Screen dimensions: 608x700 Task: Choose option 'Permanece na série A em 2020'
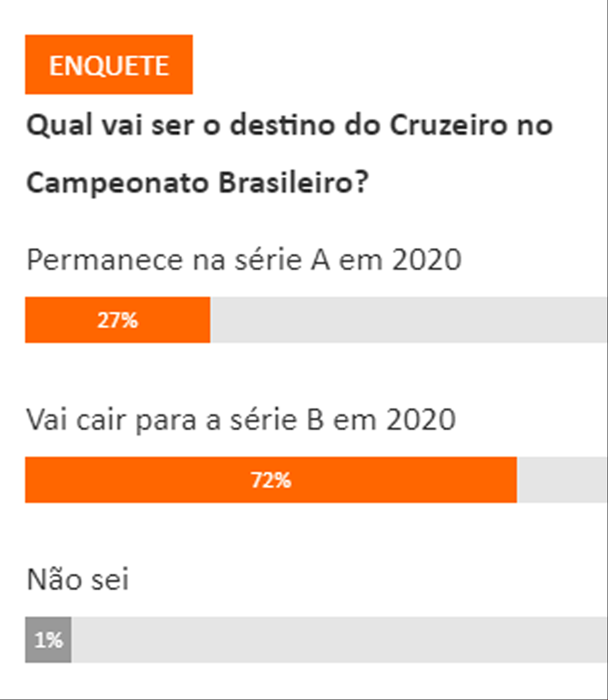point(244,260)
